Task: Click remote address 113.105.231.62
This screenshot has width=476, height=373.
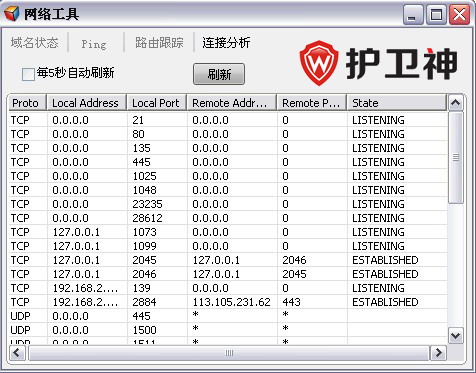Action: pyautogui.click(x=231, y=302)
